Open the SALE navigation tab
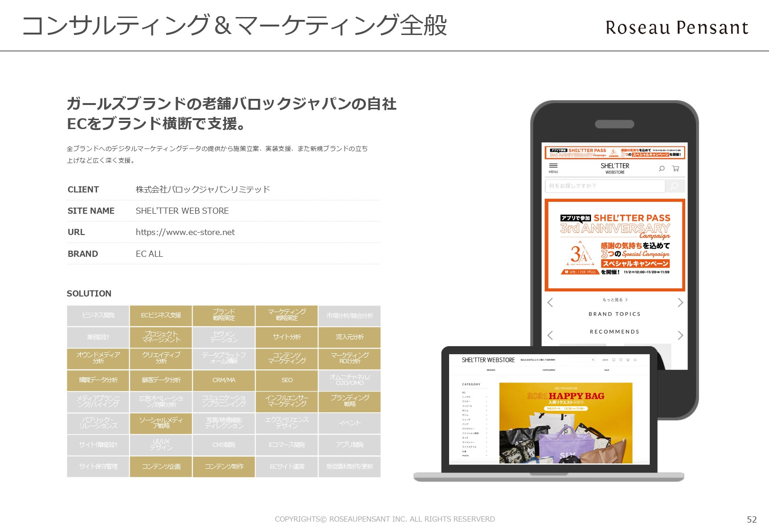The height and width of the screenshot is (532, 769). click(607, 370)
